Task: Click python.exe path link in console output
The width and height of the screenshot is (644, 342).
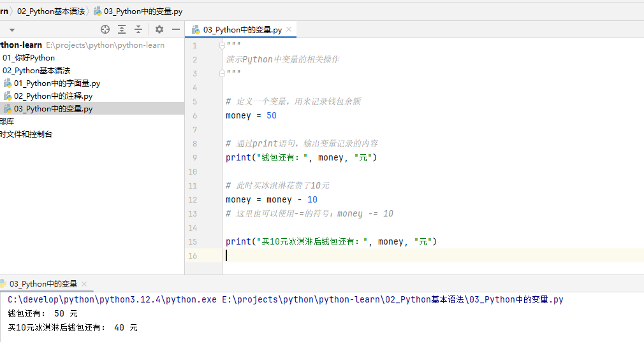Action: [112, 299]
